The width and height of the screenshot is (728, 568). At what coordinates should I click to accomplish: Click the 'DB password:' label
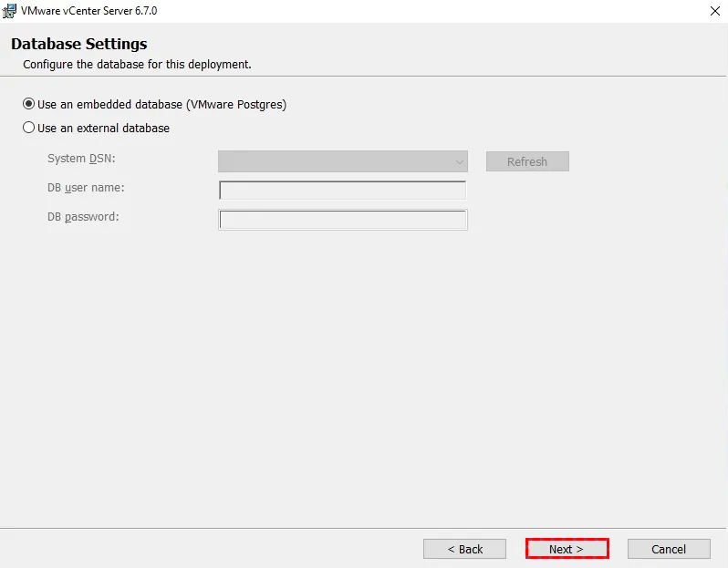click(x=83, y=216)
